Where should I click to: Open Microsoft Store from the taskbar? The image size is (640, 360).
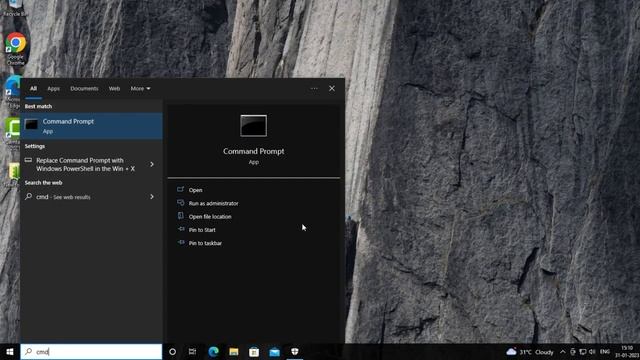(254, 351)
